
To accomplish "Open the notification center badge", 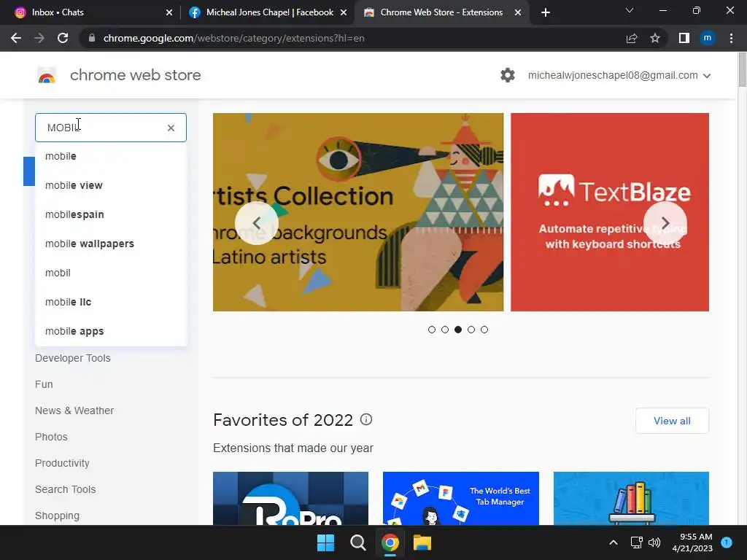I will pos(727,542).
